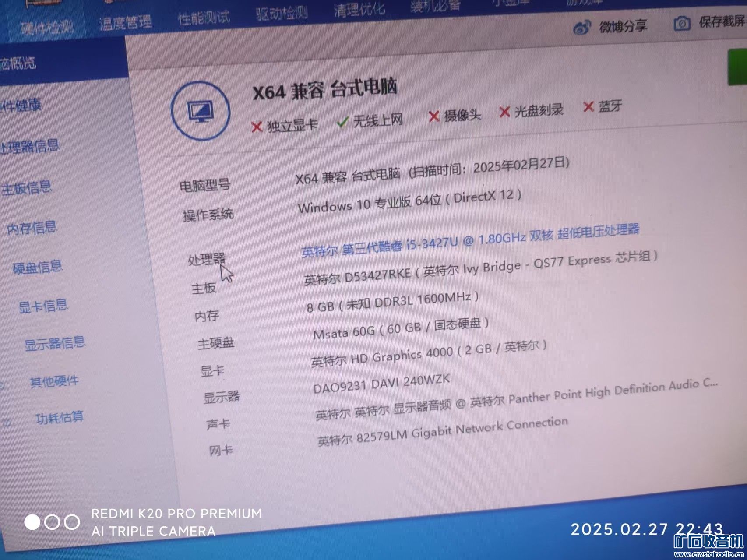Open 处理器信息 in the sidebar
This screenshot has height=560, width=747.
[x=29, y=146]
